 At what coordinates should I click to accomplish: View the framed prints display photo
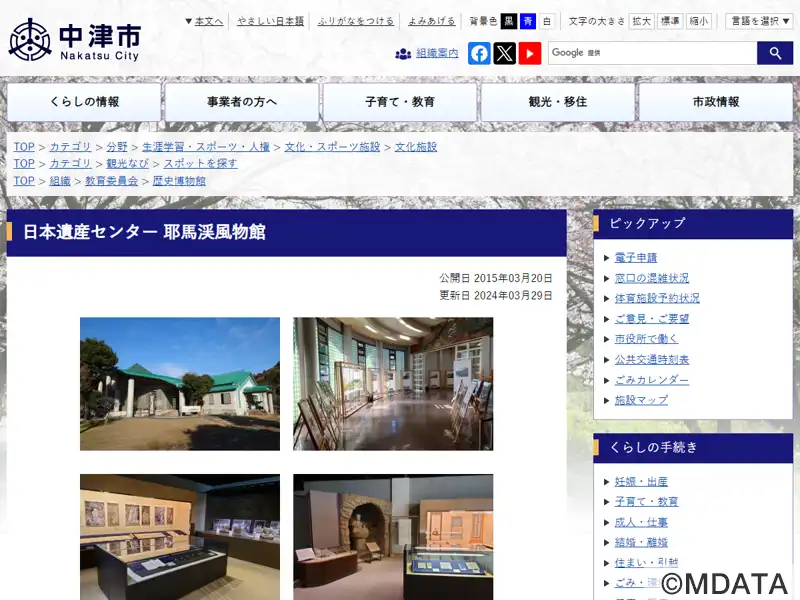click(180, 537)
